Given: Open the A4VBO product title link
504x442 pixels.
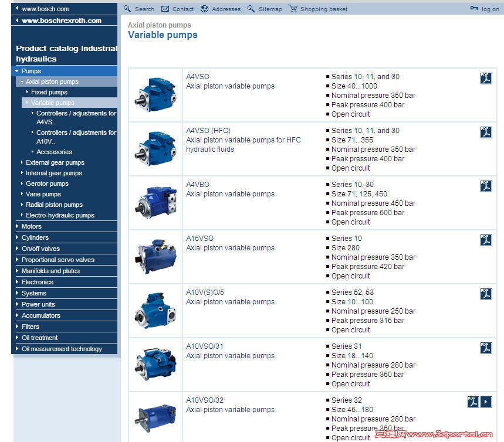Looking at the screenshot, I should [198, 185].
